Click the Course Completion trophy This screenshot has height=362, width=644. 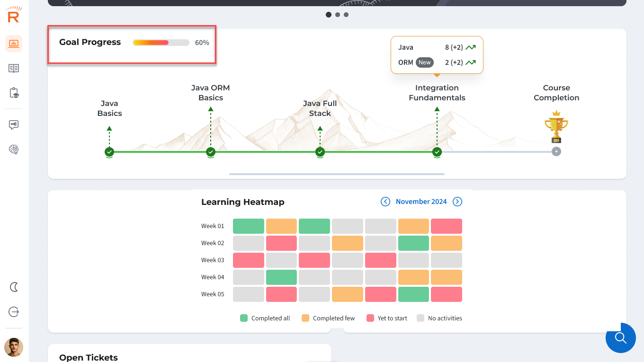[556, 127]
